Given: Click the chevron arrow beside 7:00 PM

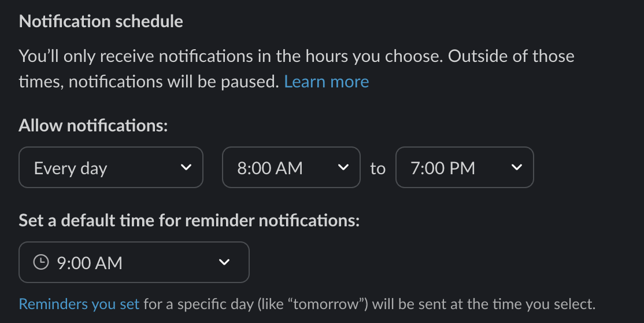Looking at the screenshot, I should coord(517,167).
